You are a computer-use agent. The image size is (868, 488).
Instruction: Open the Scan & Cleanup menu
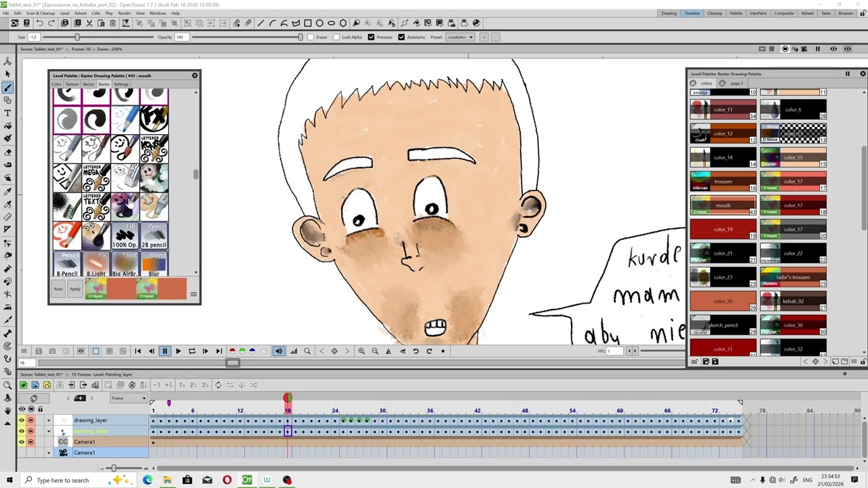[40, 13]
